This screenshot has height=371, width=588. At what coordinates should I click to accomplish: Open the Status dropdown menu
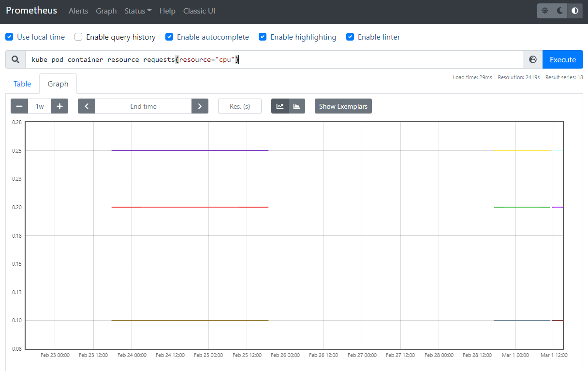(138, 11)
